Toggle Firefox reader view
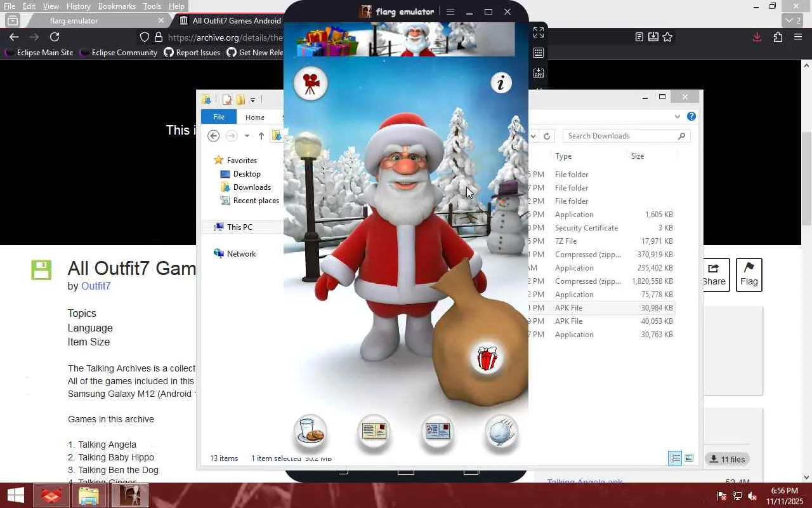 coord(639,37)
